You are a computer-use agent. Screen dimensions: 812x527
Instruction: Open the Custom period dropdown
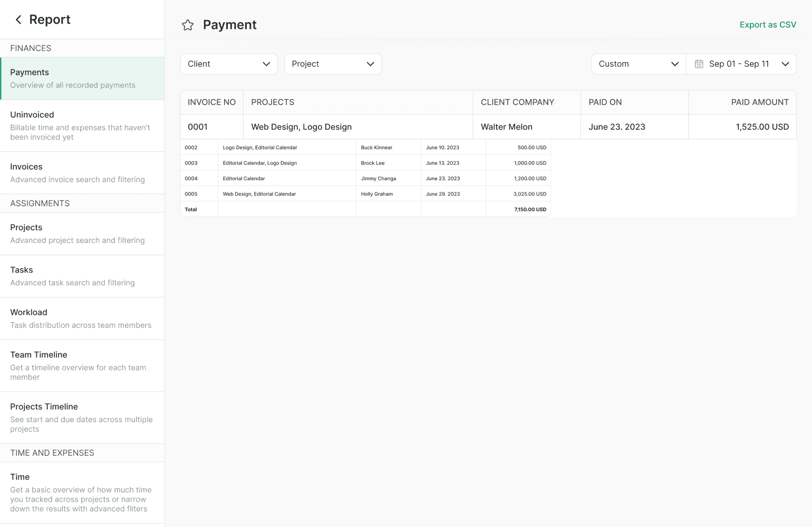pos(638,64)
